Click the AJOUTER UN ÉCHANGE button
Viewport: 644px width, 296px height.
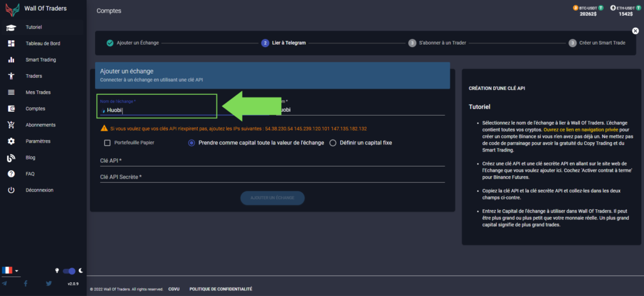[272, 198]
